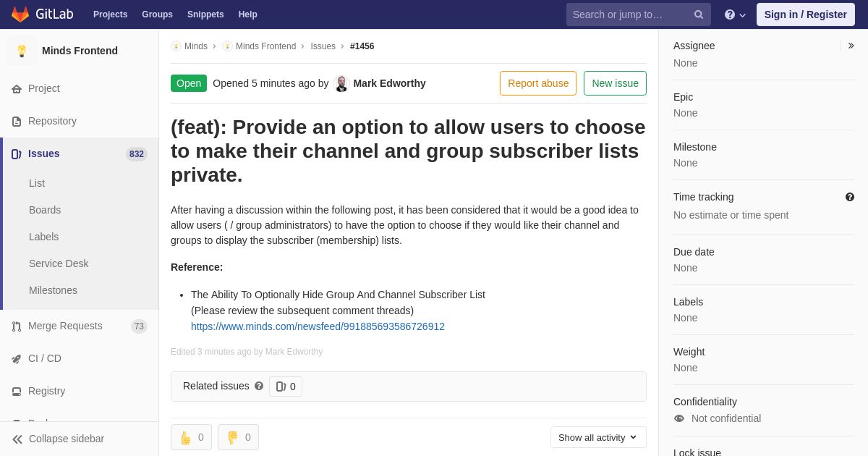Collapse the right sidebar with the double chevron
868x456 pixels.
851,46
